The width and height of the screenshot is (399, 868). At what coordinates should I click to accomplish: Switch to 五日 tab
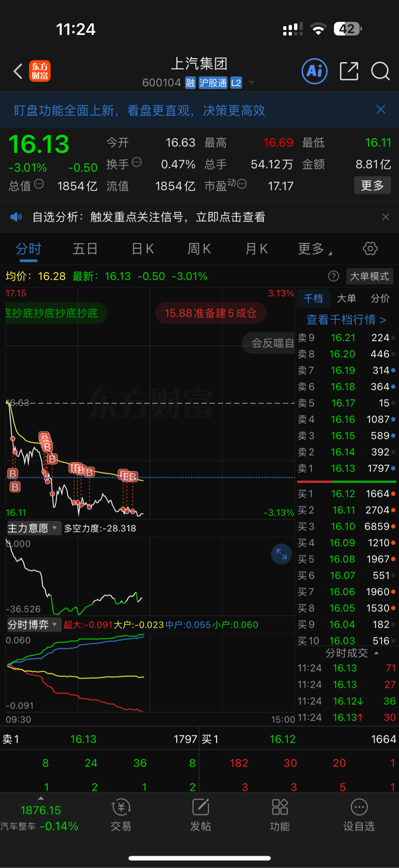[85, 249]
